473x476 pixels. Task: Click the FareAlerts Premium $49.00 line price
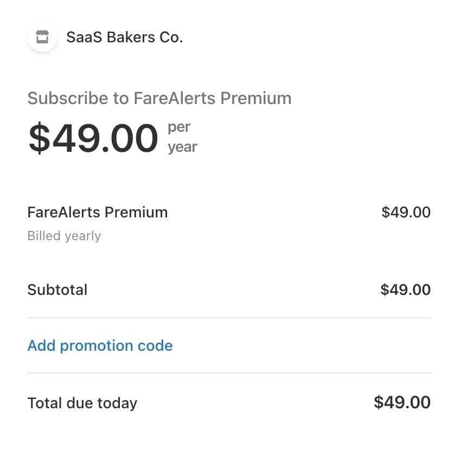(x=406, y=212)
